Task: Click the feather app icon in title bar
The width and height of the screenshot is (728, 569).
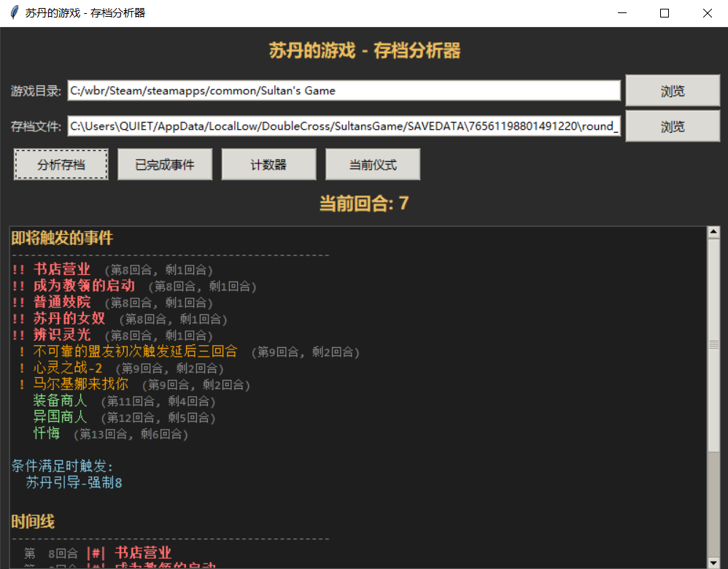Action: click(x=15, y=12)
